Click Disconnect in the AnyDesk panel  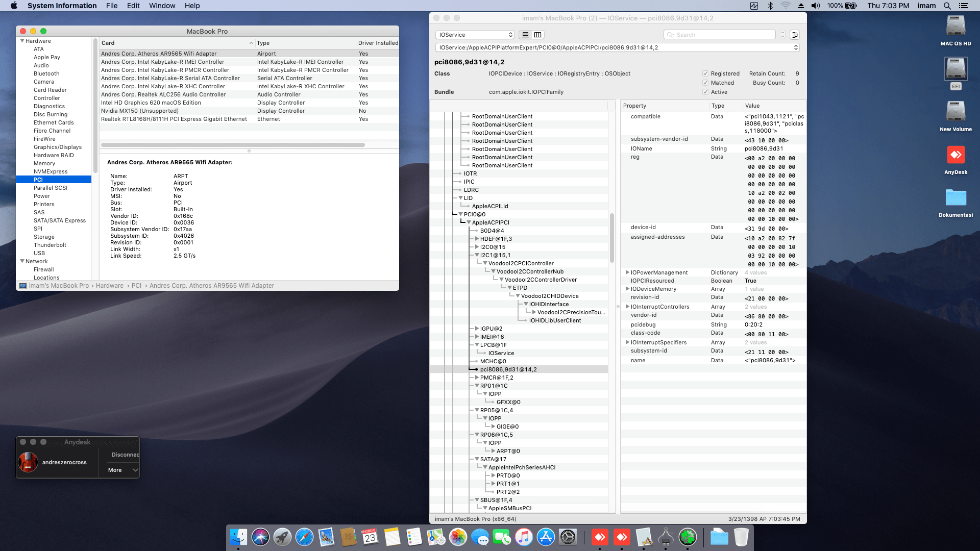[125, 455]
